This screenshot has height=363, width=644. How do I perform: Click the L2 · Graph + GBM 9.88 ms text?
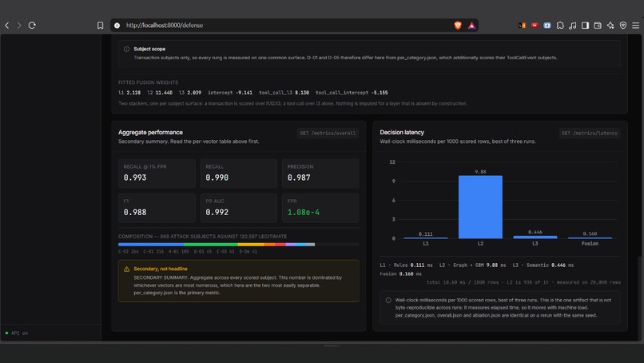point(472,265)
